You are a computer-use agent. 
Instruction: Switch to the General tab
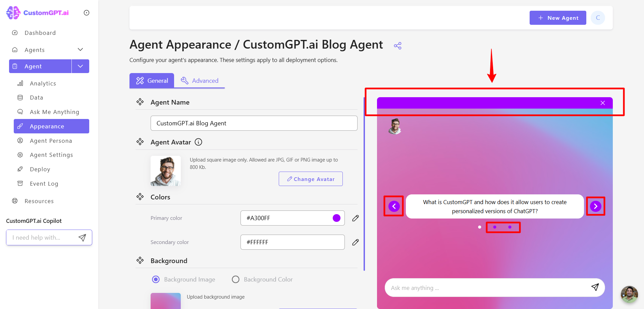[x=152, y=81]
